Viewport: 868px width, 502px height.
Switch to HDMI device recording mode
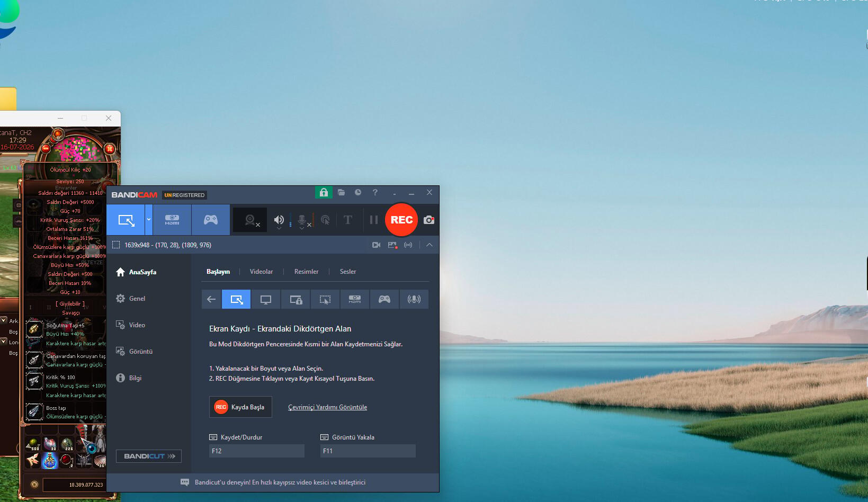(x=172, y=220)
